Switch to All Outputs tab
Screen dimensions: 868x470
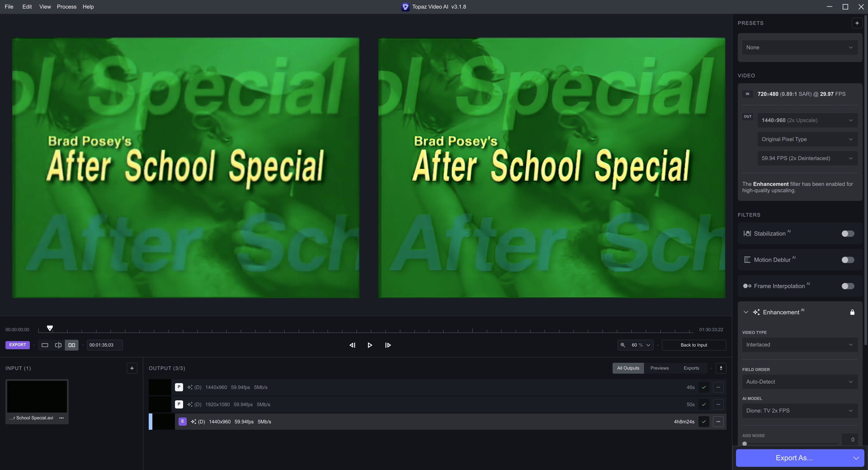click(x=628, y=368)
